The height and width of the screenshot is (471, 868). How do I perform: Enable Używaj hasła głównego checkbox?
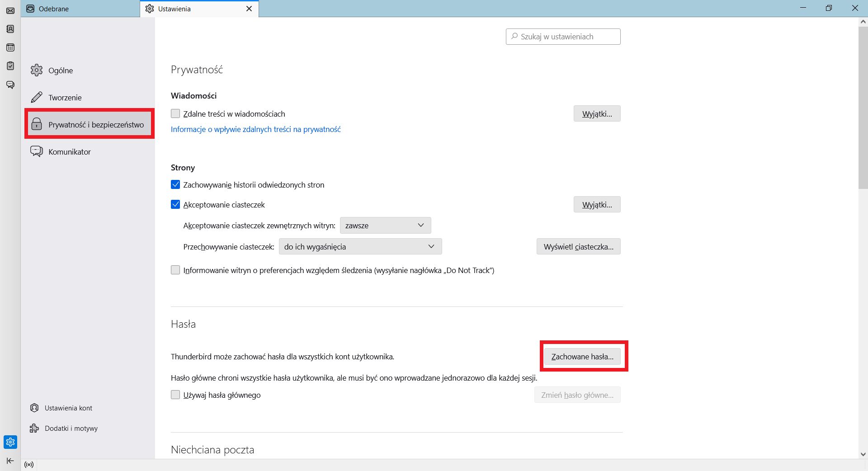(175, 395)
